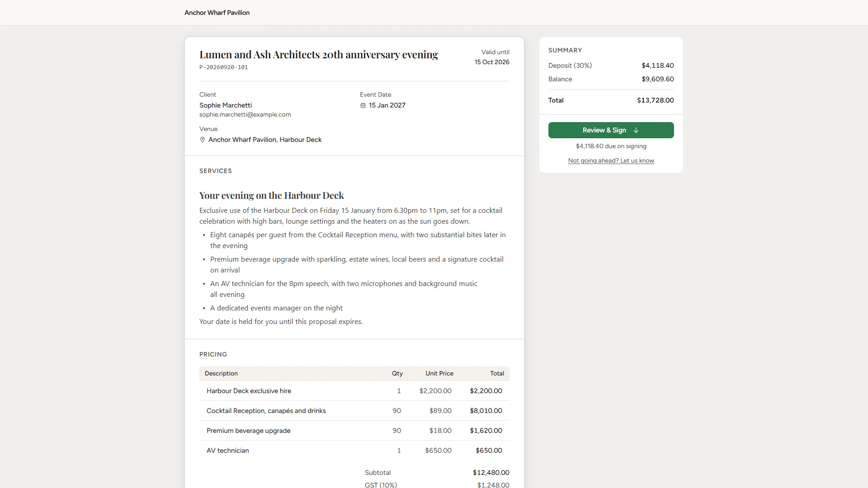Click the Harbour Deck exclusive hire row
Viewport: 868px width, 488px height.
354,391
